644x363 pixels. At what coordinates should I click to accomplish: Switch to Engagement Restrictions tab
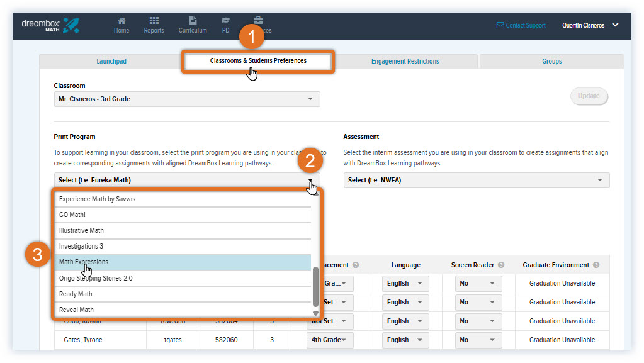[405, 61]
